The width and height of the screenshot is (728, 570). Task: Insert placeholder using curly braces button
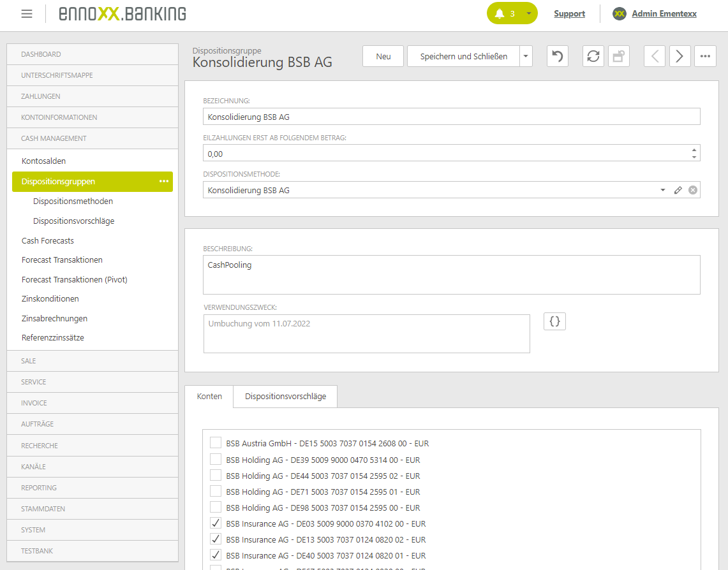tap(554, 322)
